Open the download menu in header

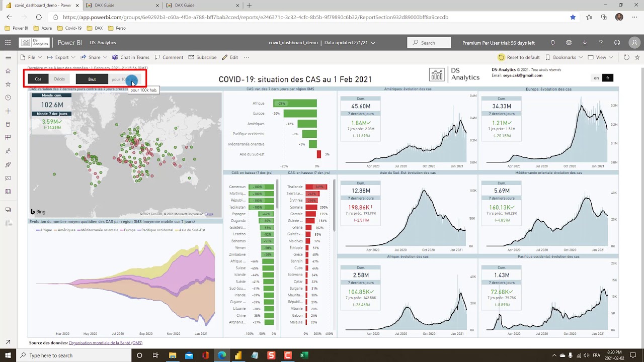[x=585, y=43]
